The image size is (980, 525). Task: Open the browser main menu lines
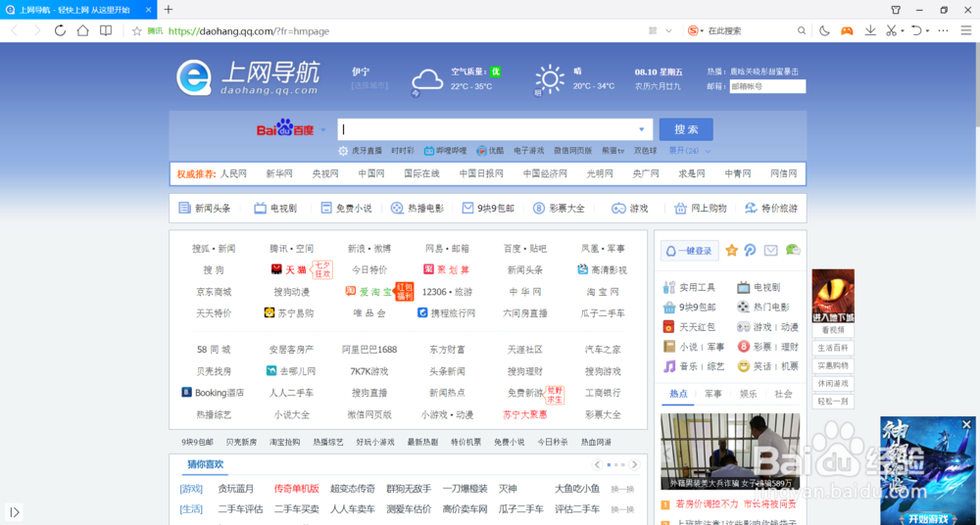coord(965,30)
